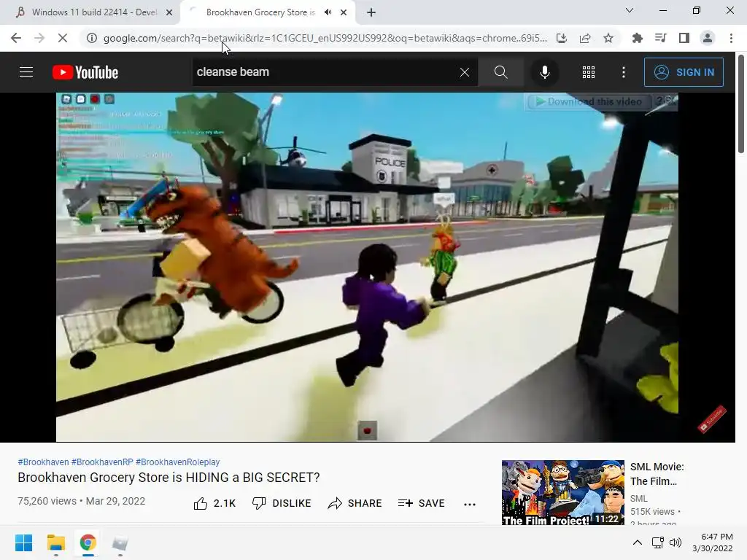
Task: Select the Brookhaven Grocery Store tab
Action: tap(260, 12)
